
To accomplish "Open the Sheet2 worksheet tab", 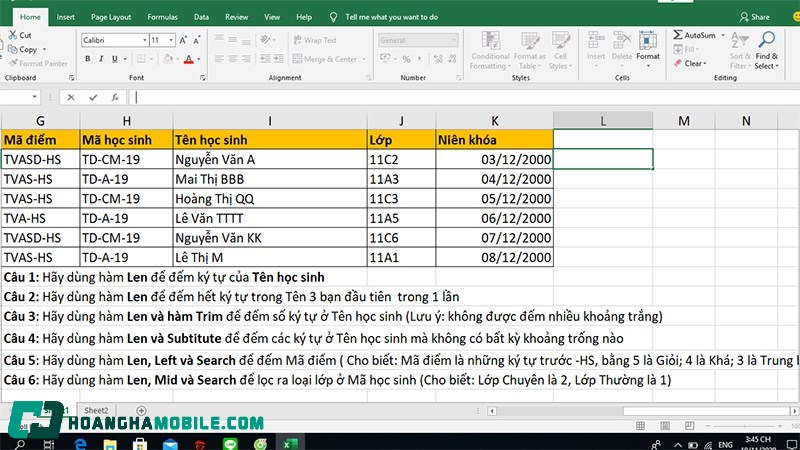I will tap(96, 410).
